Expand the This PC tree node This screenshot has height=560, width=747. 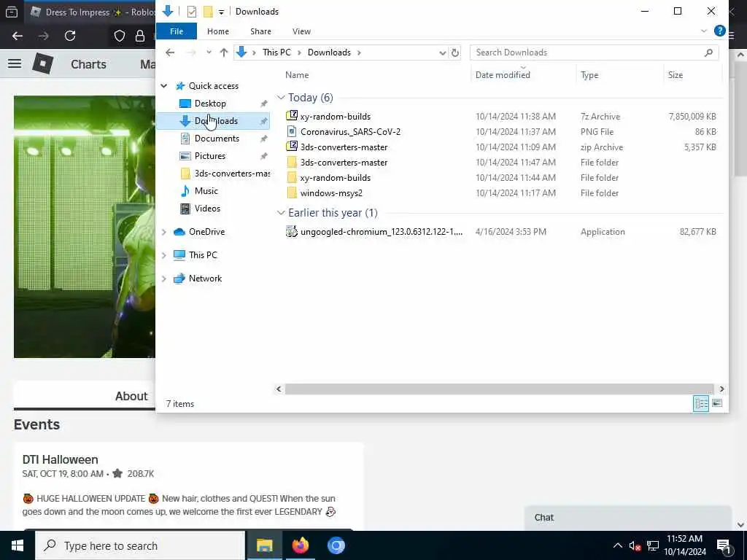(164, 254)
